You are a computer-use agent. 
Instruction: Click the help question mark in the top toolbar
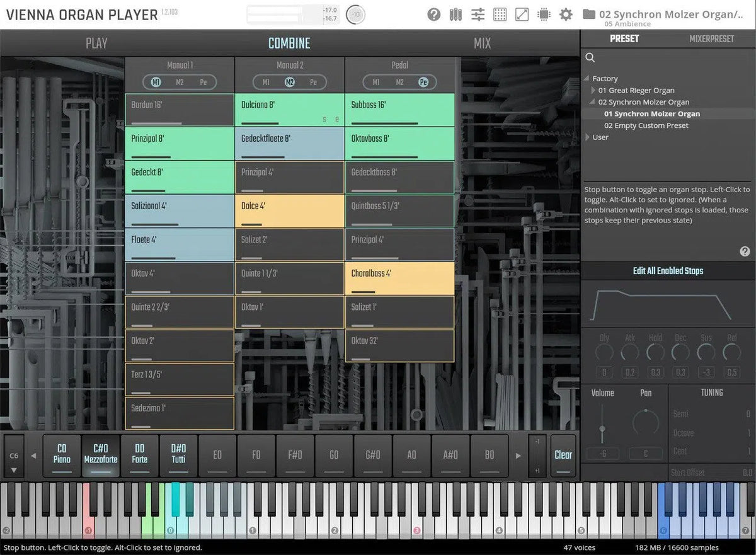coord(433,14)
